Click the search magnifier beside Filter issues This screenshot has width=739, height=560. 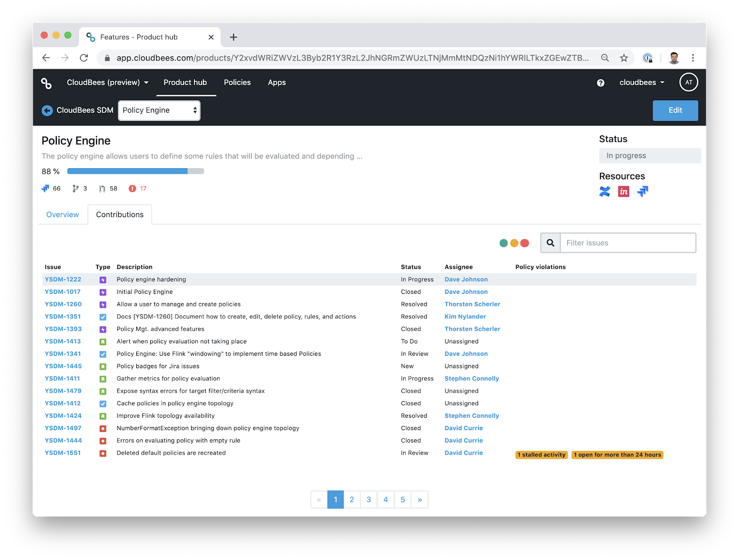point(551,243)
